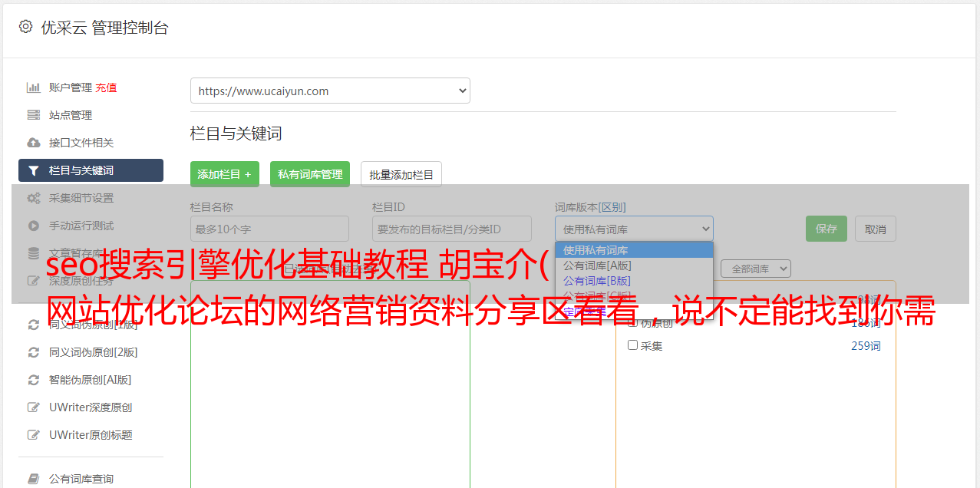Click the 批量添加栏目 button
The height and width of the screenshot is (488, 980).
[x=401, y=174]
